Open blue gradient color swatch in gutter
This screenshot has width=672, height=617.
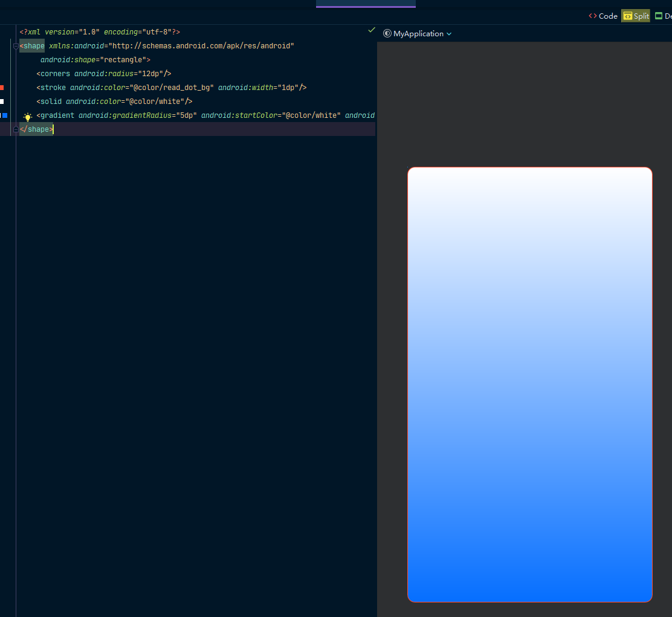(5, 115)
